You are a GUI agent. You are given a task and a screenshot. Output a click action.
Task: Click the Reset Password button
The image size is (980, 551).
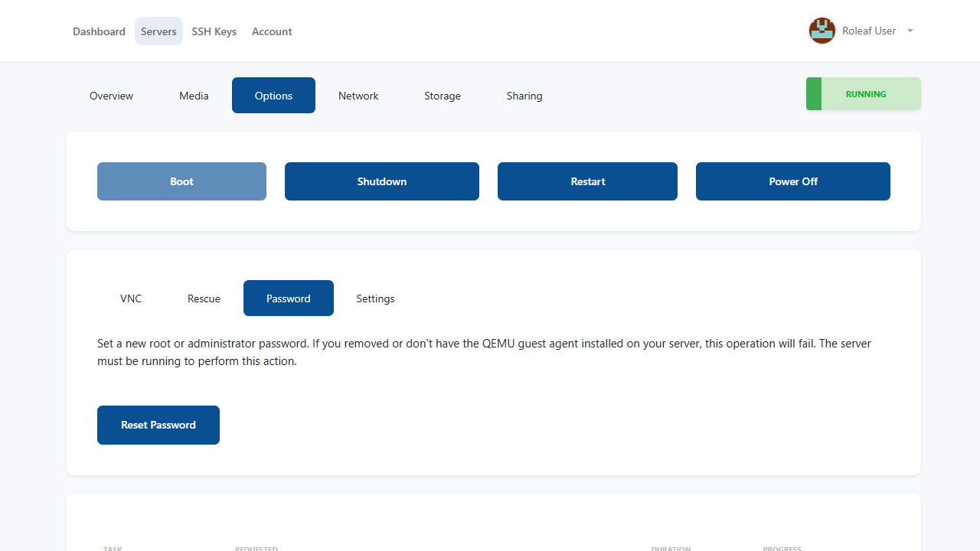pyautogui.click(x=158, y=425)
